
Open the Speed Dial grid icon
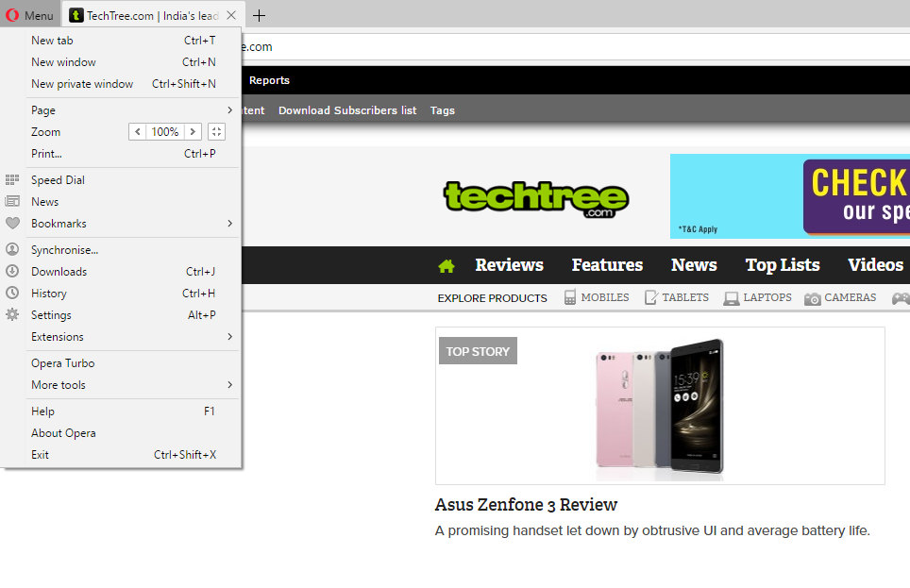coord(12,180)
